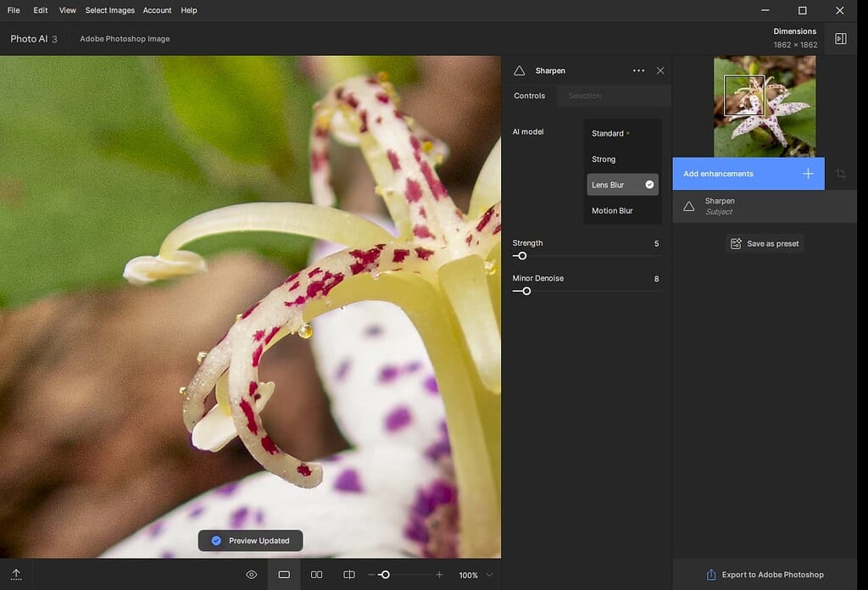Switch to side-by-side comparison view
868x590 pixels.
point(316,574)
